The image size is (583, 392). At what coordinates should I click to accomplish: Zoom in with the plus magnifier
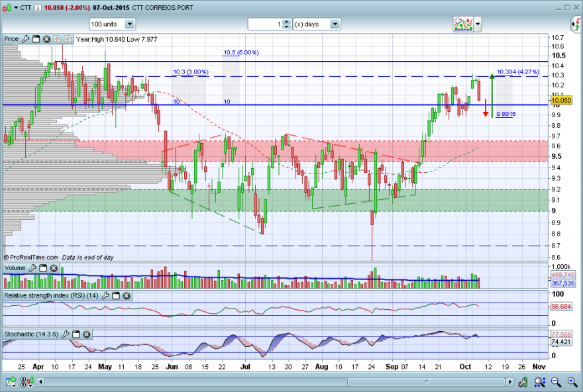[x=572, y=381]
